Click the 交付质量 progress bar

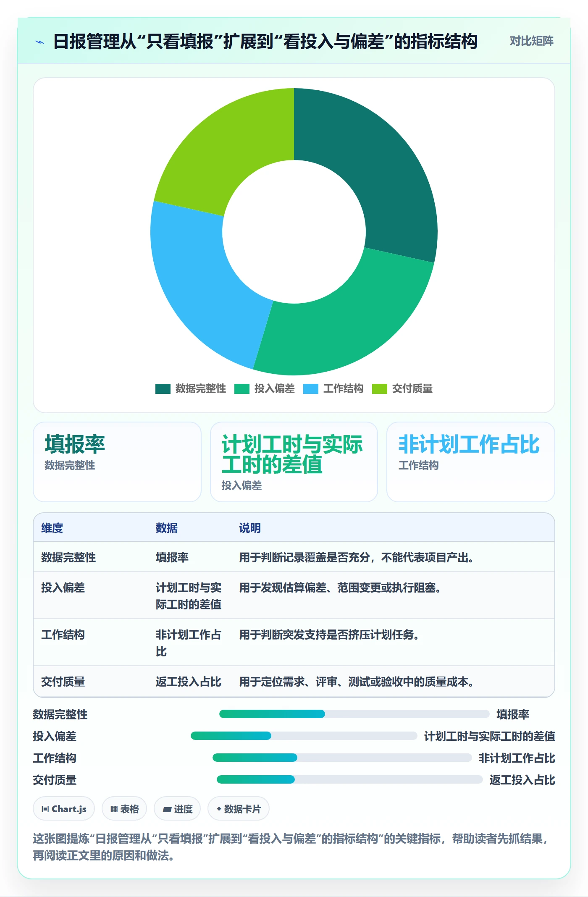click(350, 779)
